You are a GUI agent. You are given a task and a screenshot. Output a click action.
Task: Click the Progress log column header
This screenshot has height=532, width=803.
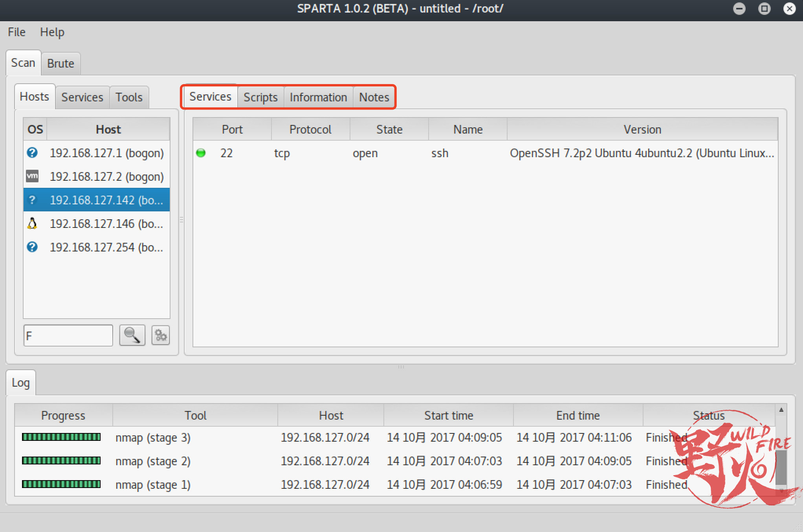coord(63,415)
